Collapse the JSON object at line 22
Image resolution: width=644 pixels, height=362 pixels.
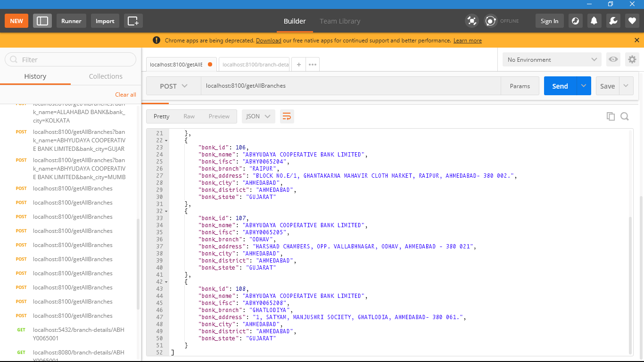tap(166, 140)
